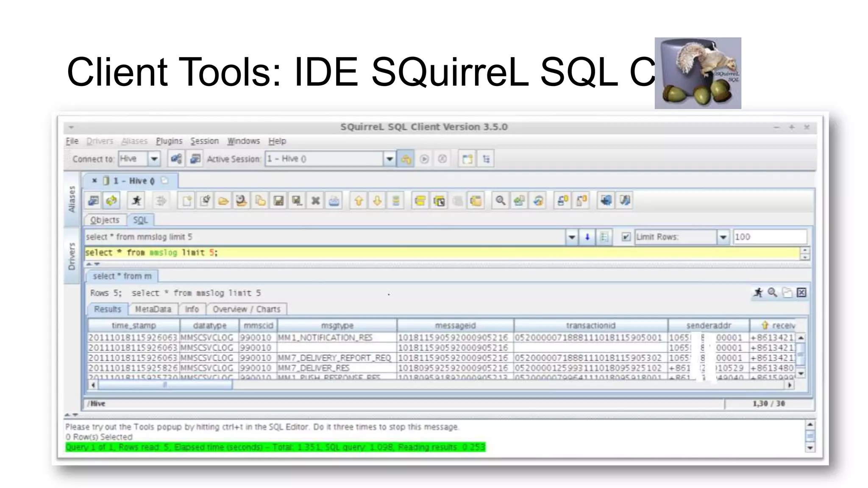Open the SQL history combo box arrow

click(572, 237)
